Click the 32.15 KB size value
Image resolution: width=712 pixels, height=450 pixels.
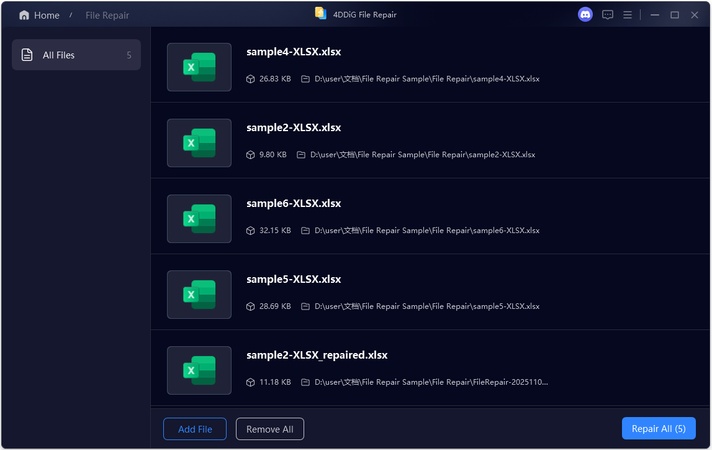(x=275, y=231)
